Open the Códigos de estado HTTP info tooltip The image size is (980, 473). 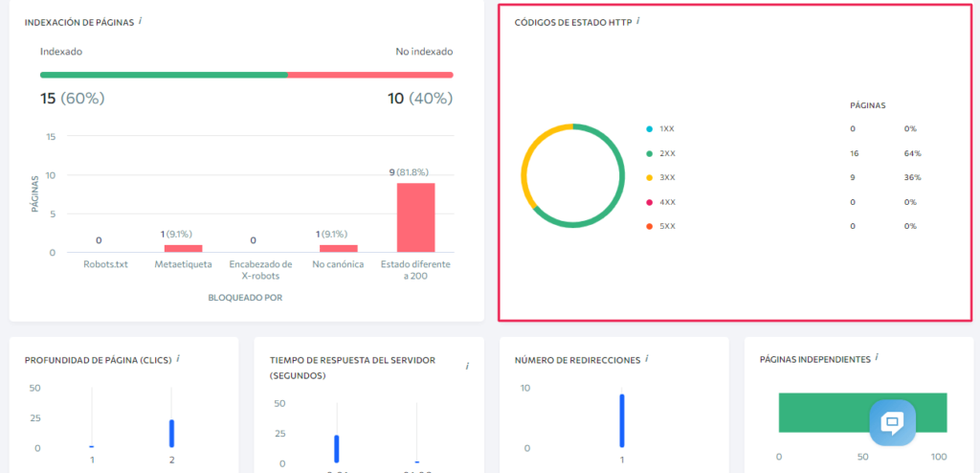[638, 20]
